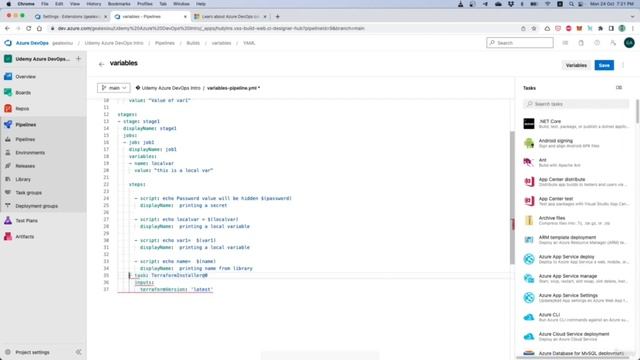Open the Library sub-item icon
Screen dimensions: 640x360
click(x=8, y=179)
